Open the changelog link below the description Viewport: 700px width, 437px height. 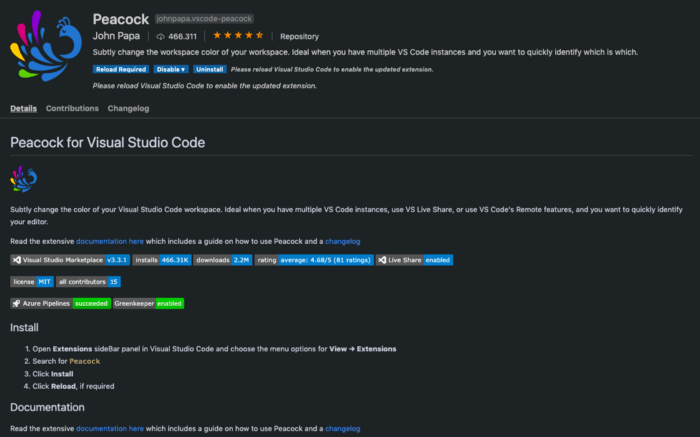[x=342, y=241]
